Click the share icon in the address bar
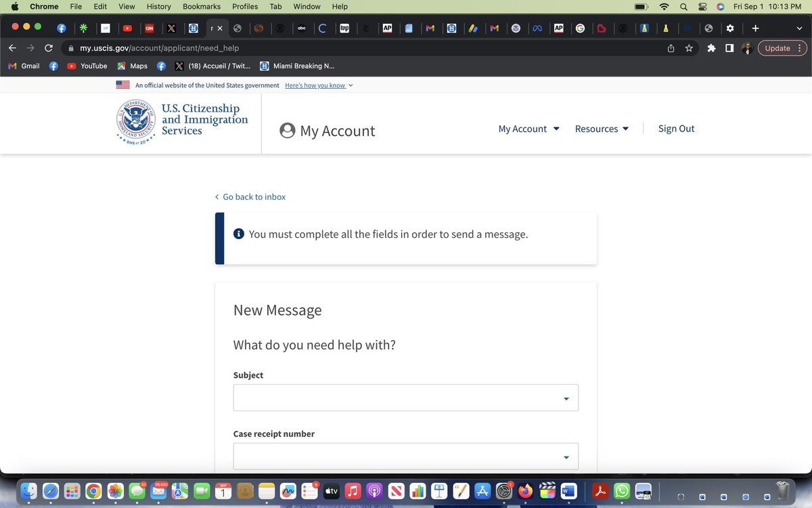The image size is (812, 508). pos(670,49)
